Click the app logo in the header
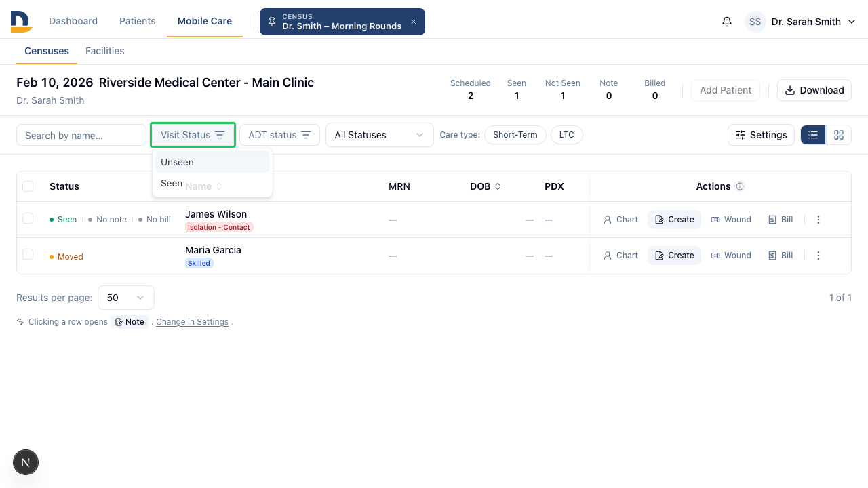Image resolution: width=868 pixels, height=488 pixels. (x=21, y=22)
